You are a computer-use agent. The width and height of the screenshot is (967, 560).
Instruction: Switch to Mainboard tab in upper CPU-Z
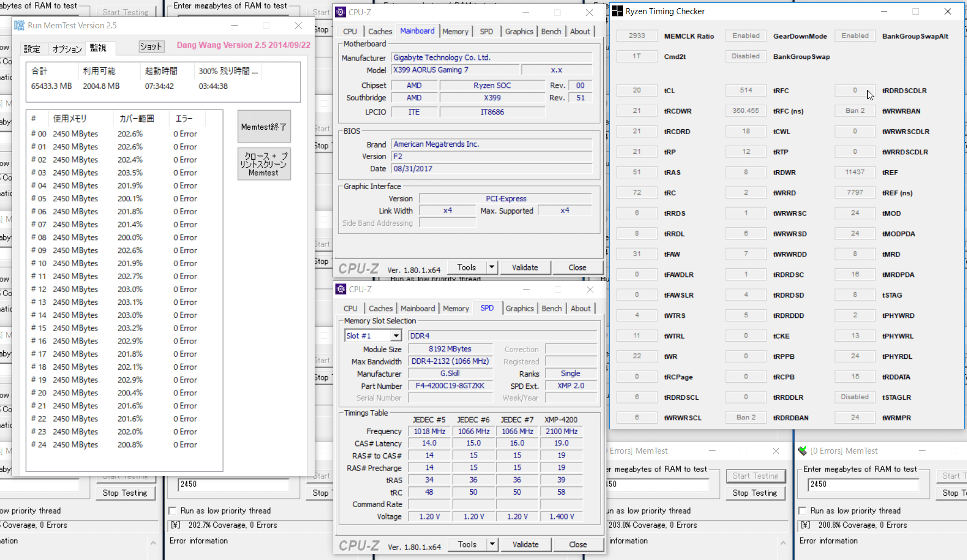point(417,31)
